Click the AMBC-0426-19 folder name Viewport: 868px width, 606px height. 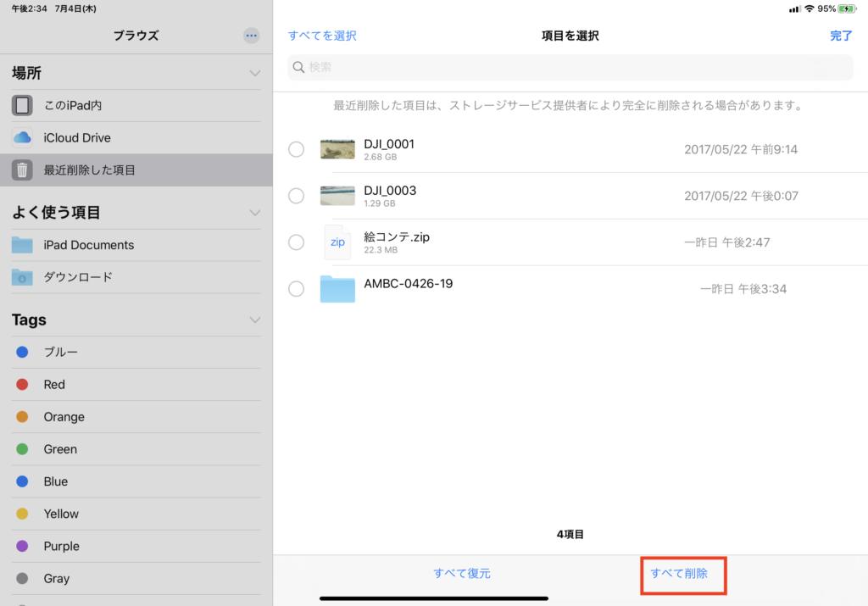[x=408, y=283]
